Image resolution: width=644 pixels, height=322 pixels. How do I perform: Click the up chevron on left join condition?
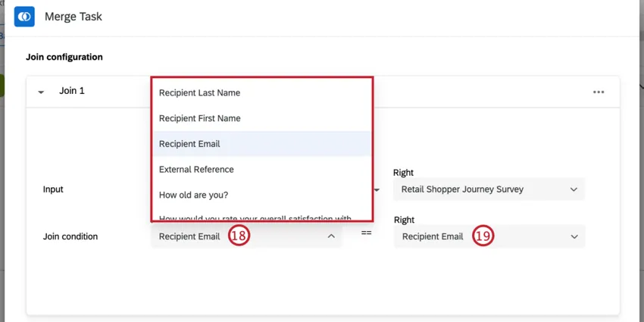point(331,236)
